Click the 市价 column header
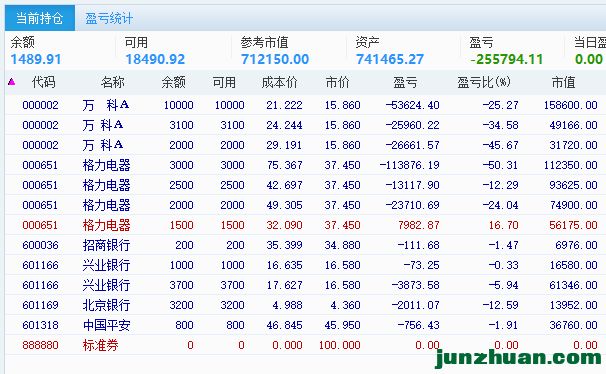Image resolution: width=606 pixels, height=374 pixels. click(337, 82)
